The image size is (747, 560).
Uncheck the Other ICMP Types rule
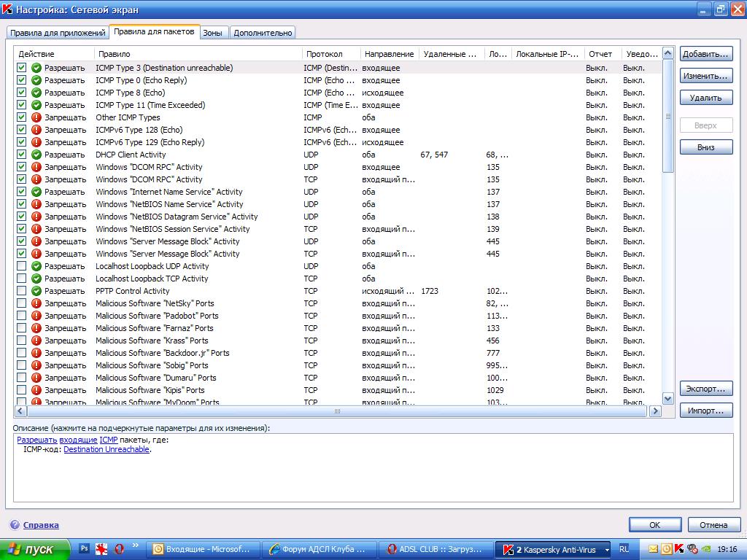[x=21, y=117]
